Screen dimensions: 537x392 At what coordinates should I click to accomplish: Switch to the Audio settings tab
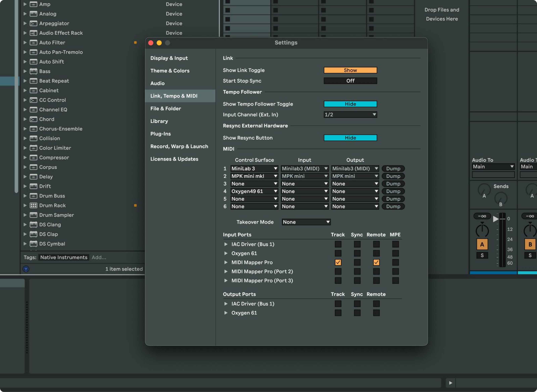tap(157, 83)
